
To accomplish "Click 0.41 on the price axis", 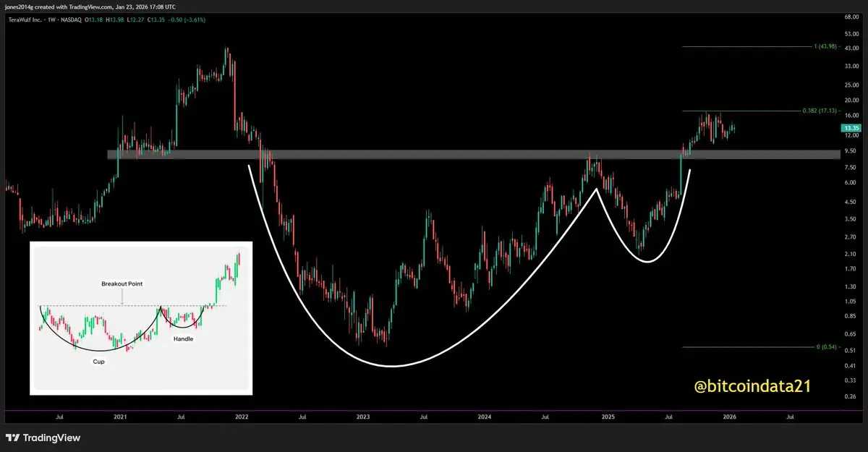I will coord(851,366).
